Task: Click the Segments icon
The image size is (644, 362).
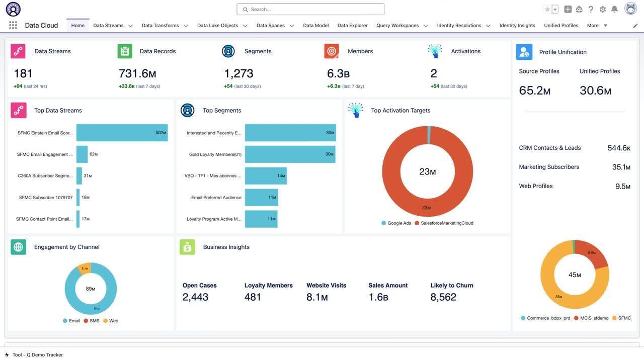Action: coord(227,50)
